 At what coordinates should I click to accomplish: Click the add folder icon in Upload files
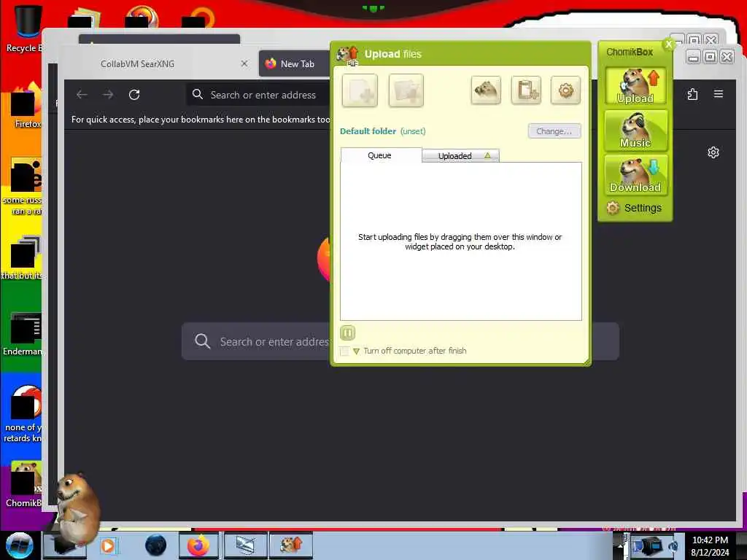406,90
